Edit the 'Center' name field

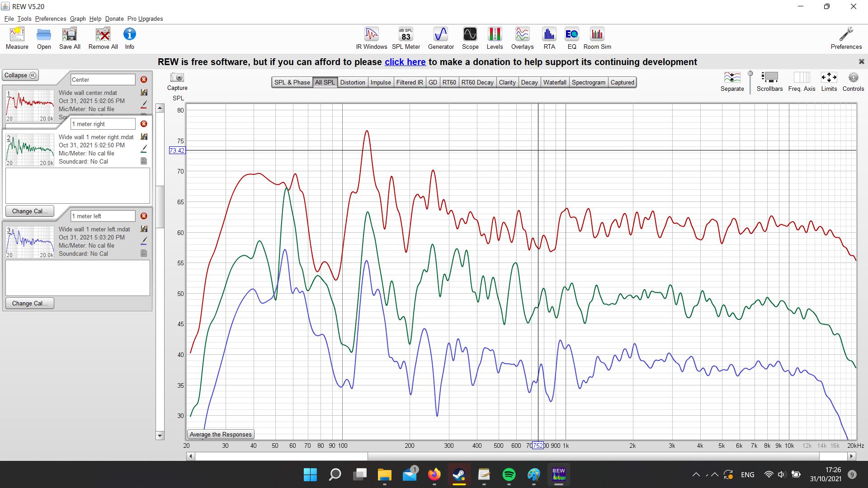[103, 80]
